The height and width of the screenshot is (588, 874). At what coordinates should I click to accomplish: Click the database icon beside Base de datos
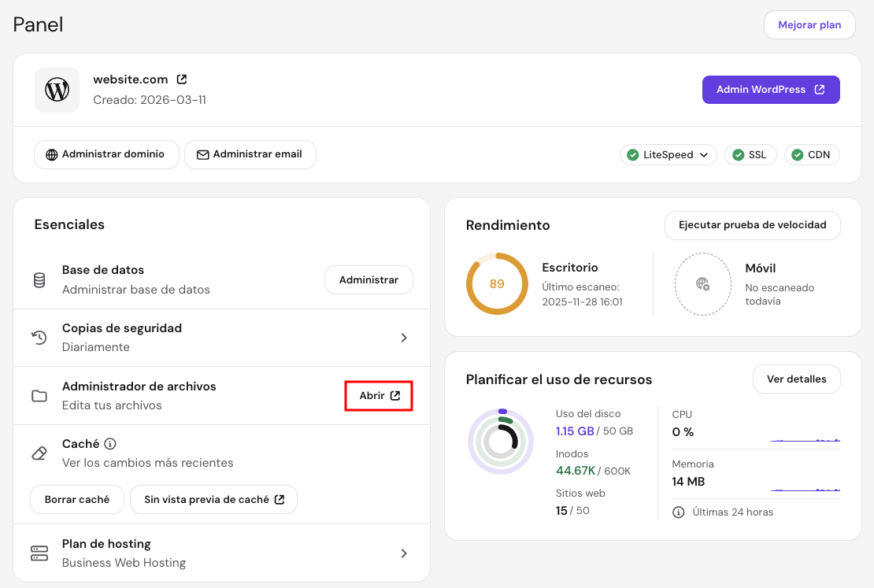coord(39,279)
